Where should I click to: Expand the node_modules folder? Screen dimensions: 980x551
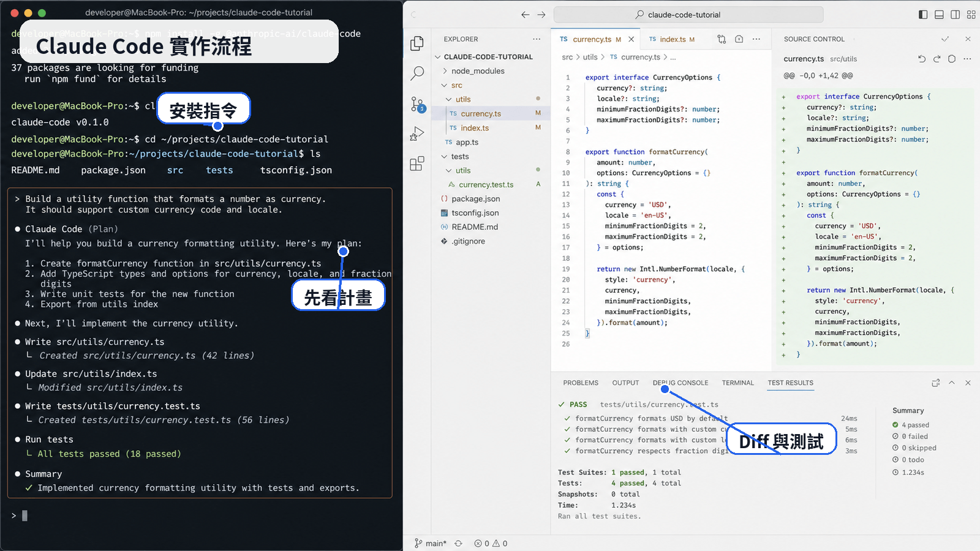(x=445, y=71)
